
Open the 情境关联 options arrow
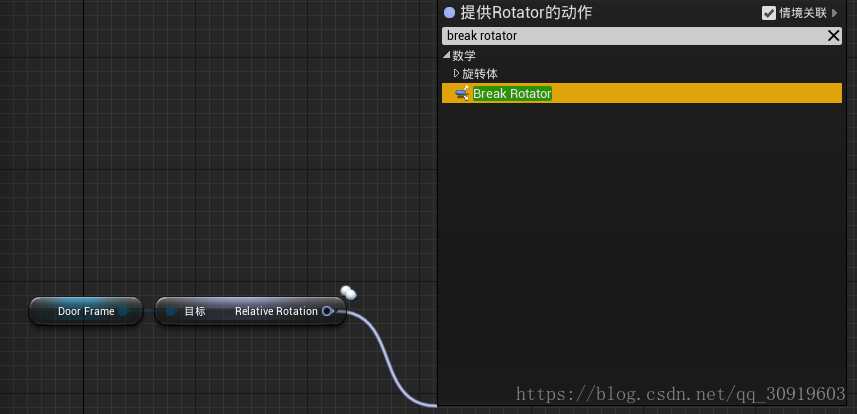pos(835,13)
